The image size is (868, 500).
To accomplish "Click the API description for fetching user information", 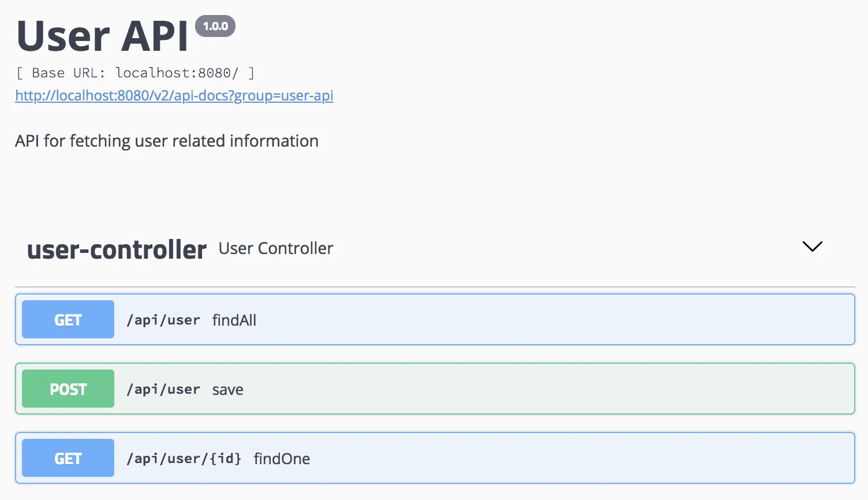I will 166,140.
